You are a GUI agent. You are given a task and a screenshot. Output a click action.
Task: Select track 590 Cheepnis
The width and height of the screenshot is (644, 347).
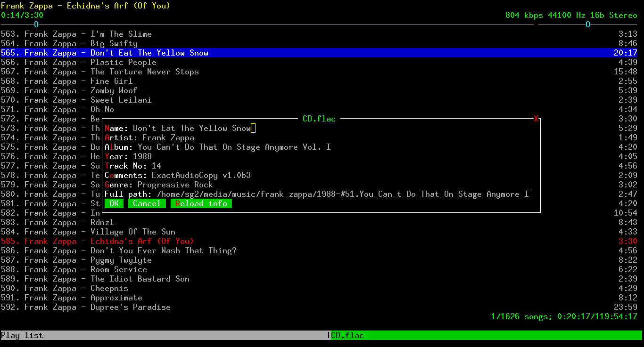(319, 288)
